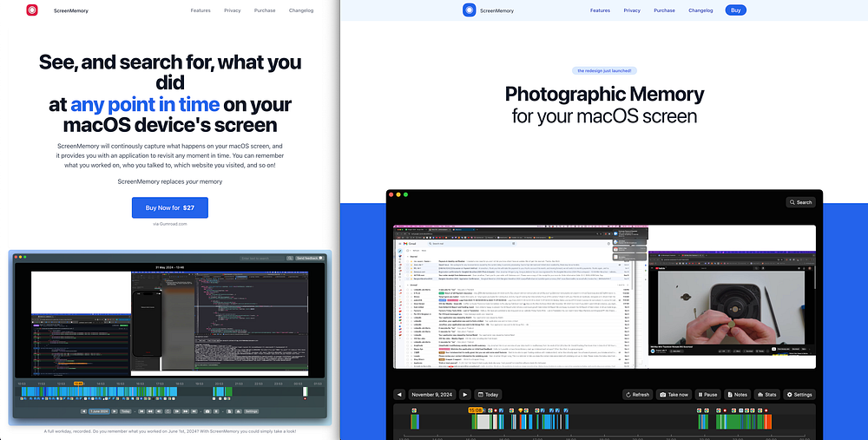Click the Take now camera button
This screenshot has width=868, height=440.
tap(674, 395)
